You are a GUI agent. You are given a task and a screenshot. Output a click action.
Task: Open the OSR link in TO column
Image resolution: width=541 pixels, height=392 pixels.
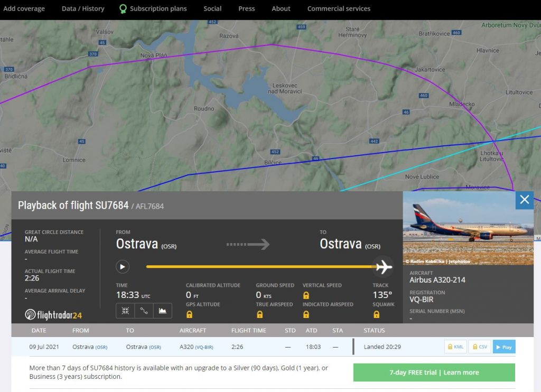click(155, 347)
